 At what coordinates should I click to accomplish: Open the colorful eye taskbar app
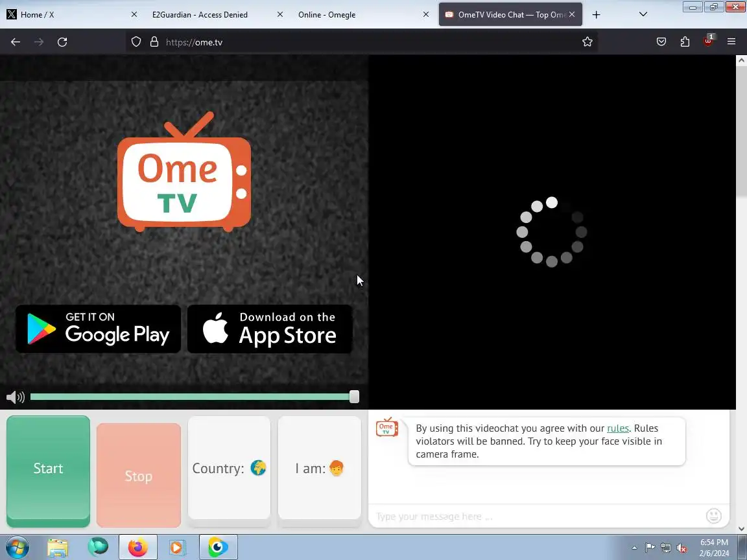pos(218,548)
